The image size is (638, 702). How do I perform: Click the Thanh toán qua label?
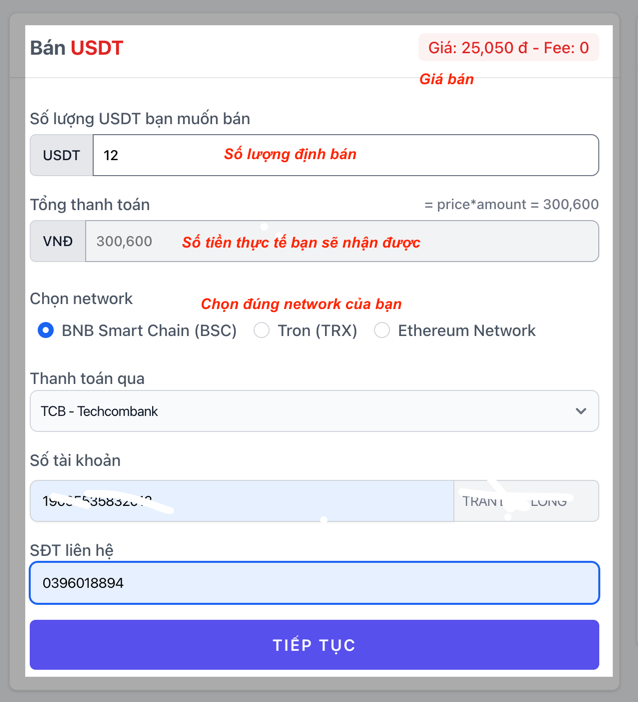click(87, 378)
